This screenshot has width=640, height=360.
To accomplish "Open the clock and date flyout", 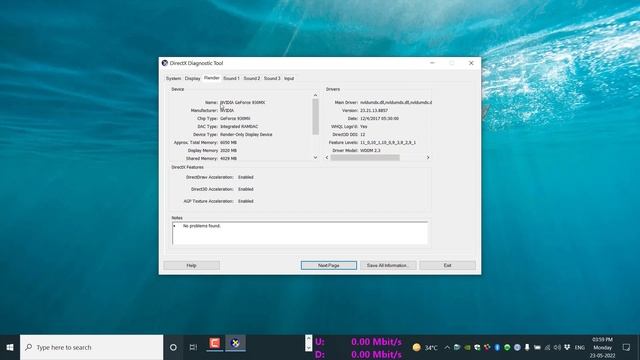I will click(x=602, y=347).
